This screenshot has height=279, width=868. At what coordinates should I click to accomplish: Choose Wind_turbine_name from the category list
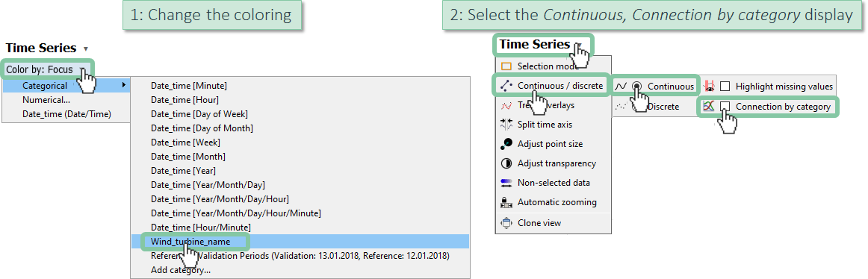coord(190,242)
